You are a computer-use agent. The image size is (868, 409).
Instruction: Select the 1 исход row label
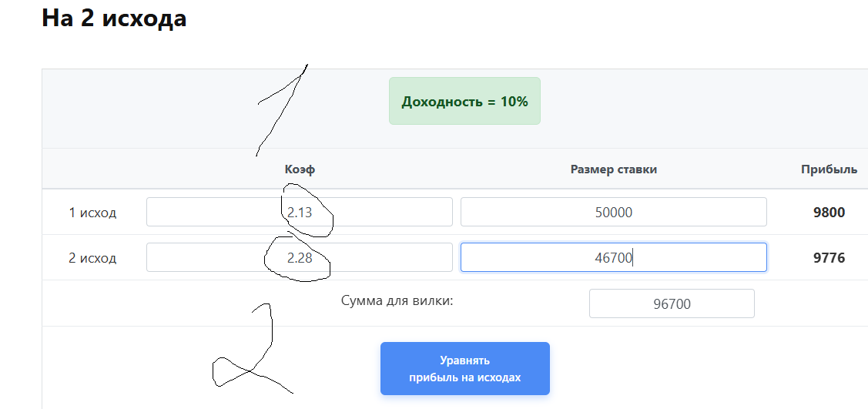pyautogui.click(x=92, y=213)
